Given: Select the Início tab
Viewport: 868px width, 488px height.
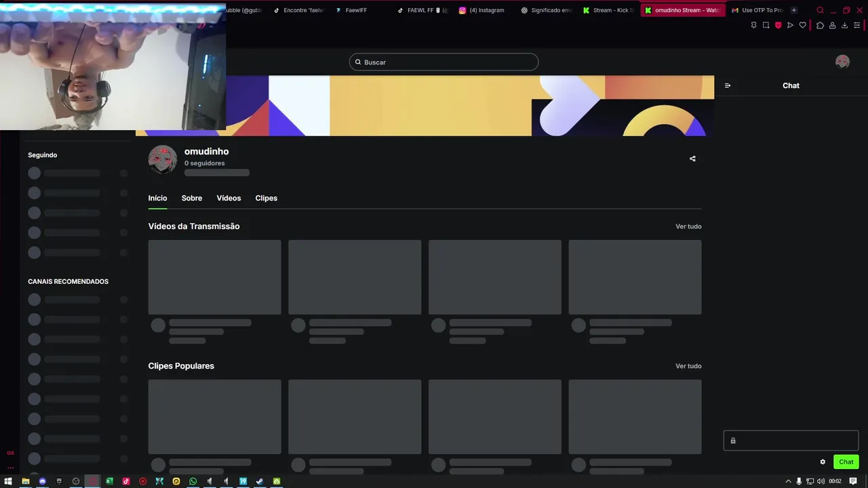Looking at the screenshot, I should point(157,198).
